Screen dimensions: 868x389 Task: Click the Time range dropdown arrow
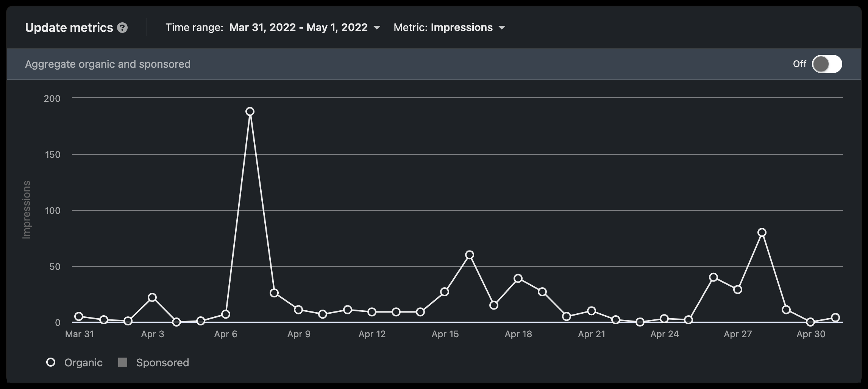pos(377,28)
